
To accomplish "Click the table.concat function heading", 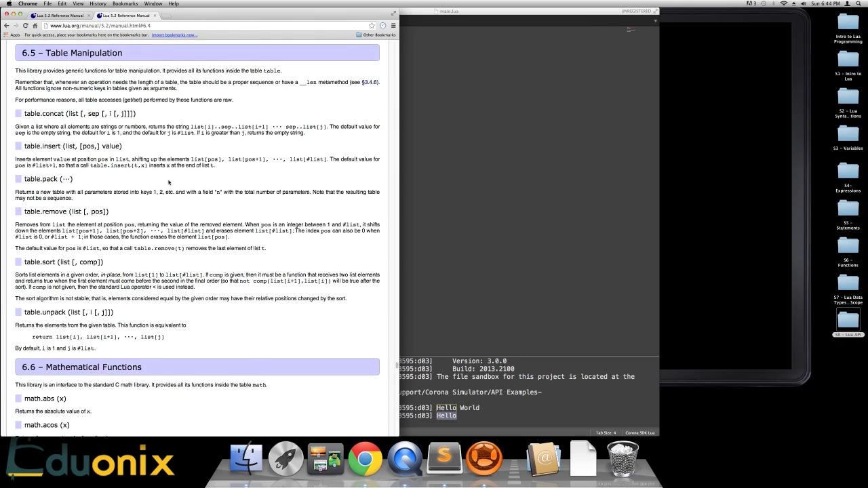I will tap(80, 113).
